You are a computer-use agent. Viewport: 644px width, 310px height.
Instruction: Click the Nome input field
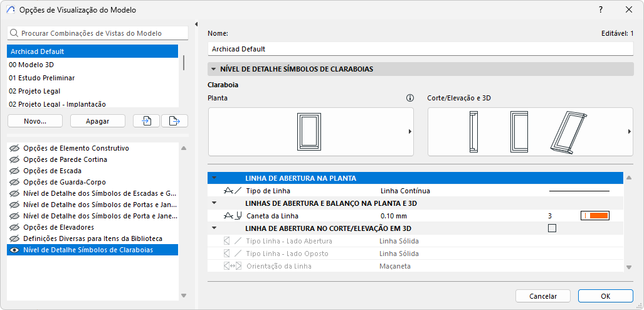tap(420, 48)
